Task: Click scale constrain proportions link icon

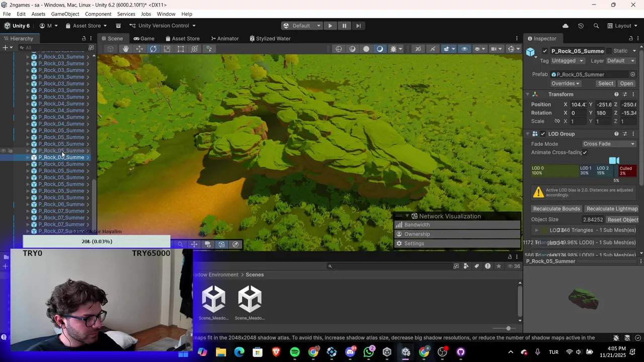Action: [557, 121]
